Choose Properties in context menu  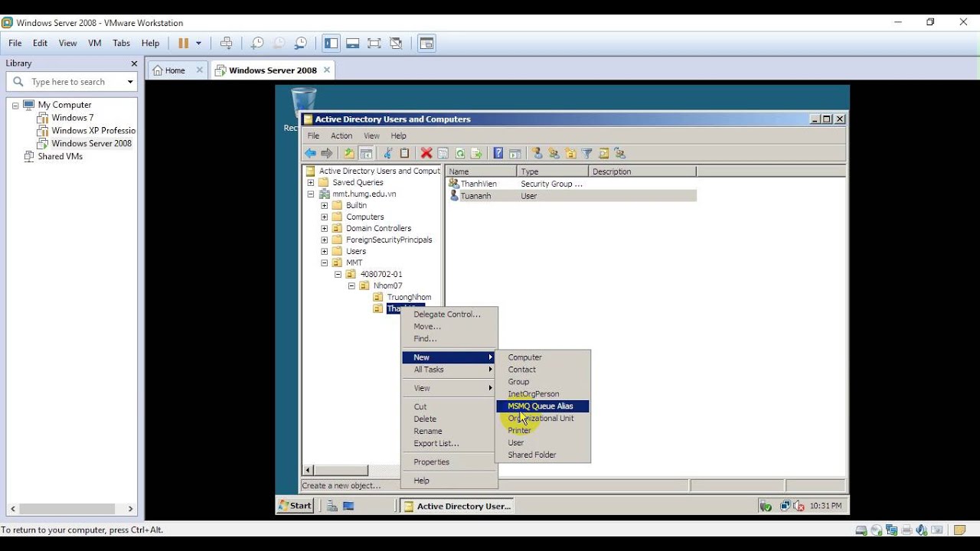point(449,462)
